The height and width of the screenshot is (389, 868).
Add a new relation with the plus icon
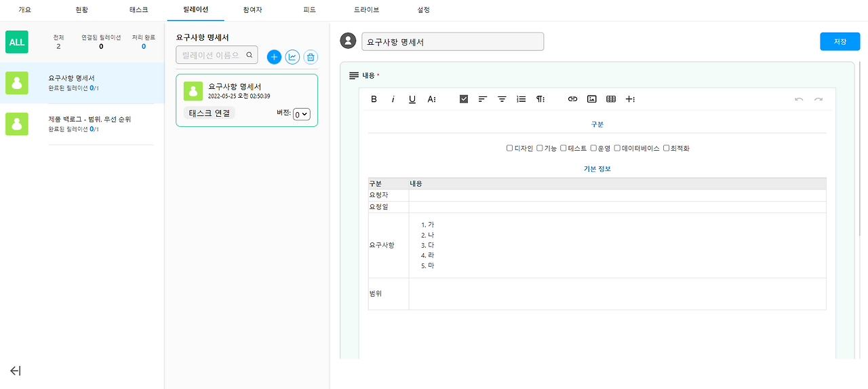274,57
